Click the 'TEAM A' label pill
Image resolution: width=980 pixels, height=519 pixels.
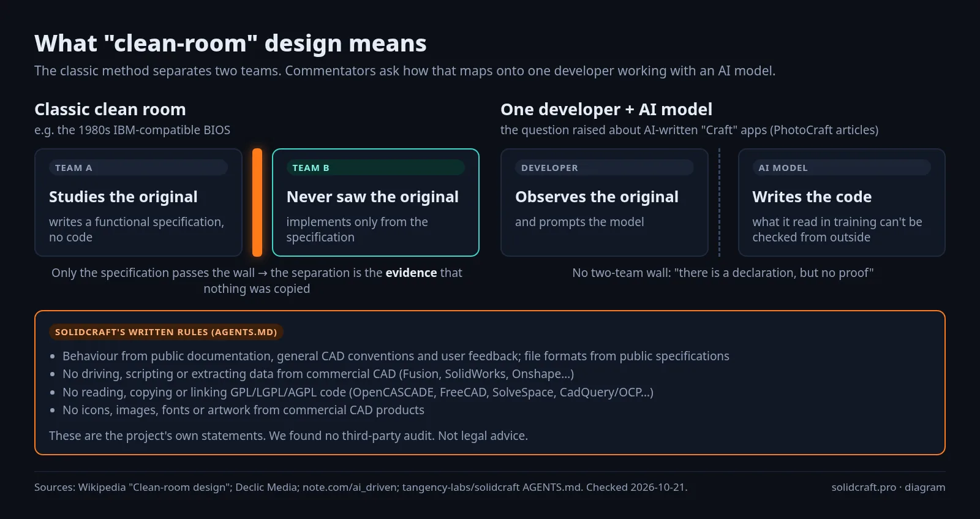[138, 168]
